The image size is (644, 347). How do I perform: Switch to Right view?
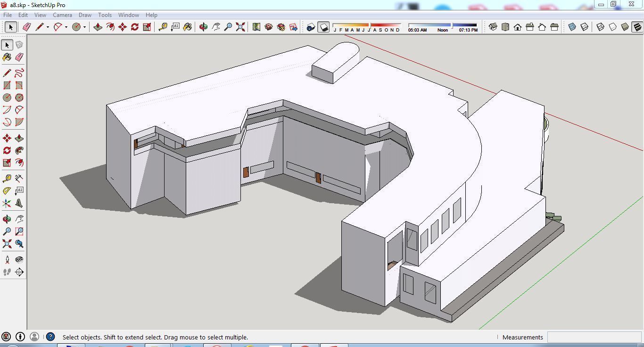[530, 27]
